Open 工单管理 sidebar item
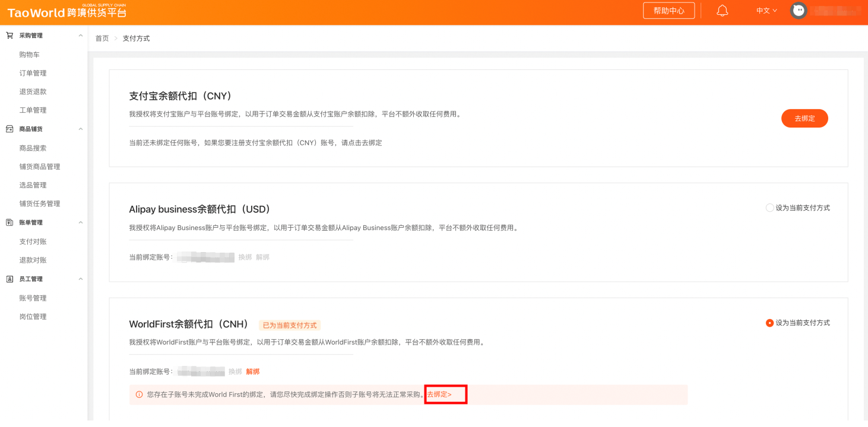The image size is (868, 427). 33,110
